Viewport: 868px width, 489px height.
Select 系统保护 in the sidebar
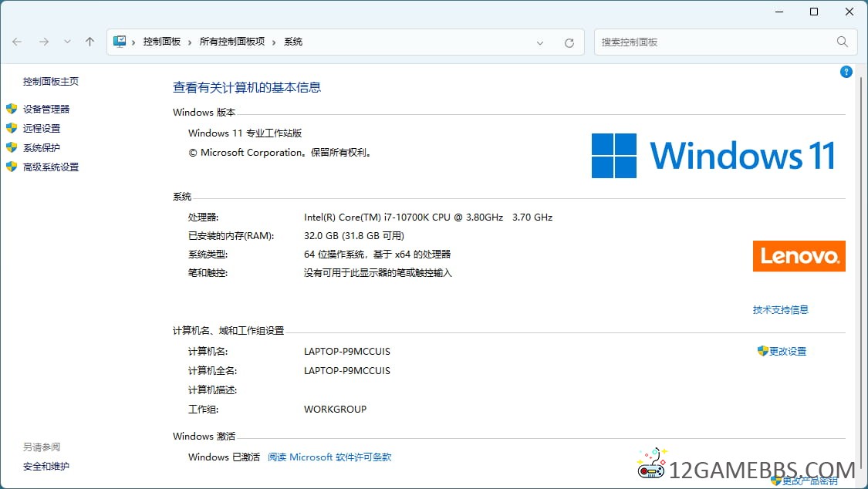tap(42, 148)
